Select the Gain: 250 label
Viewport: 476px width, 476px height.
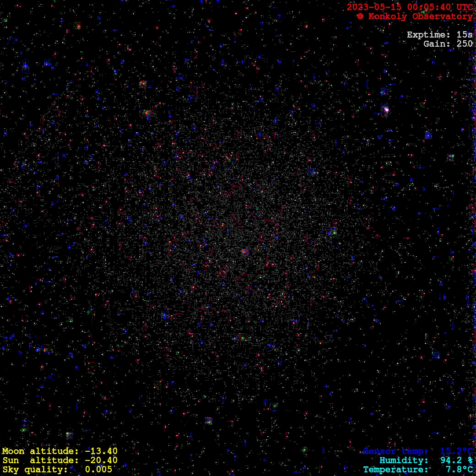(x=448, y=44)
